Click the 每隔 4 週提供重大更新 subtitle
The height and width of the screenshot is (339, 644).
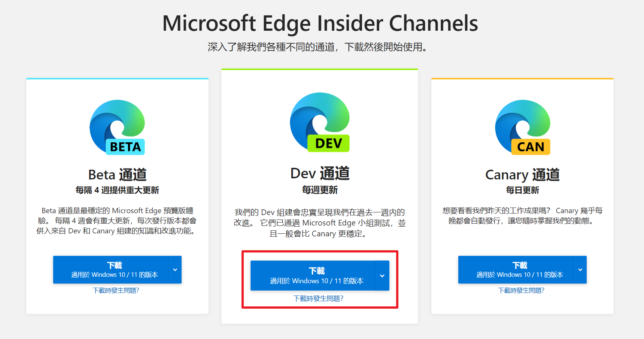pos(117,190)
